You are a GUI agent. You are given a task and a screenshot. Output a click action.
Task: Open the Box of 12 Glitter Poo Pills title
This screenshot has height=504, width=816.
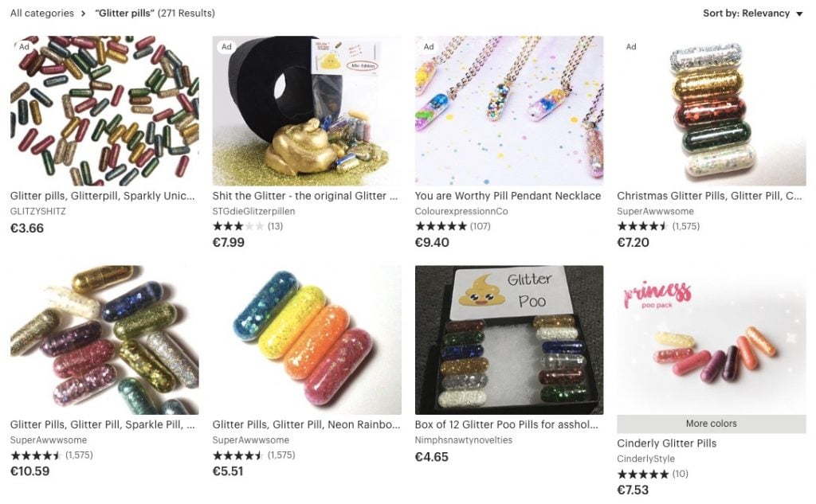click(506, 424)
